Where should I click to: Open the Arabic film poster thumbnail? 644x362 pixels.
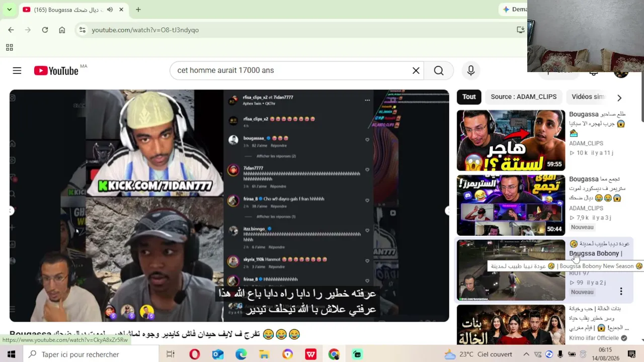coord(511,325)
